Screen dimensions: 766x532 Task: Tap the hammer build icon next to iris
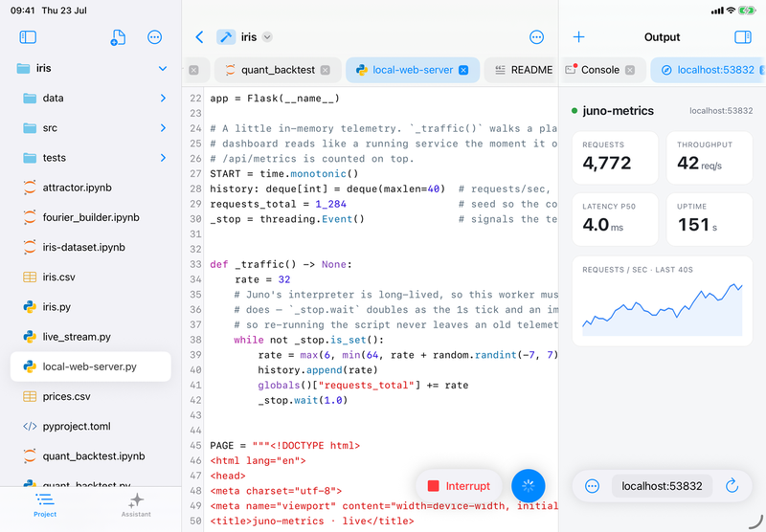226,37
